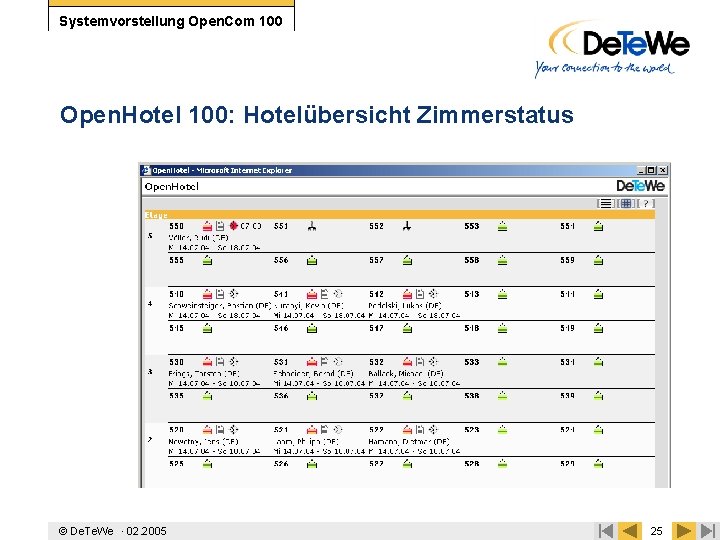Select room number 558
720x540 pixels.
click(x=472, y=260)
